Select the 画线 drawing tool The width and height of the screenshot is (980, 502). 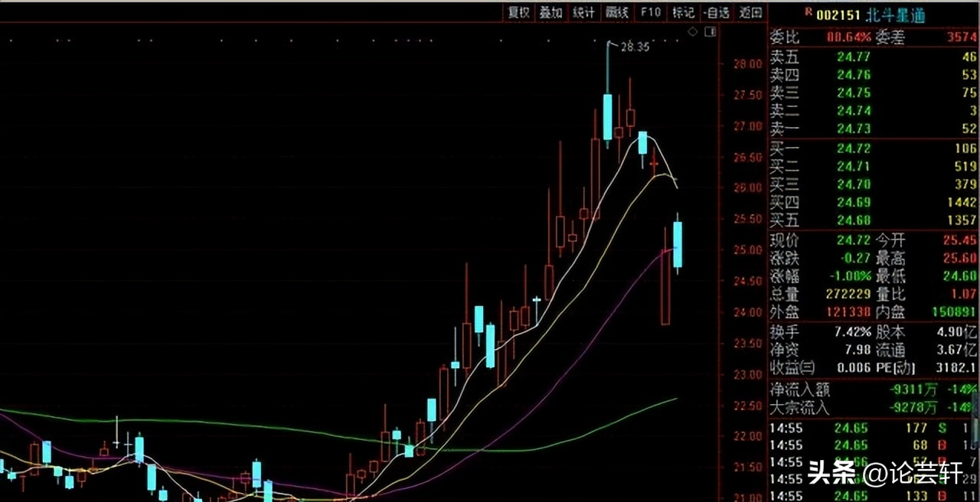coord(616,12)
